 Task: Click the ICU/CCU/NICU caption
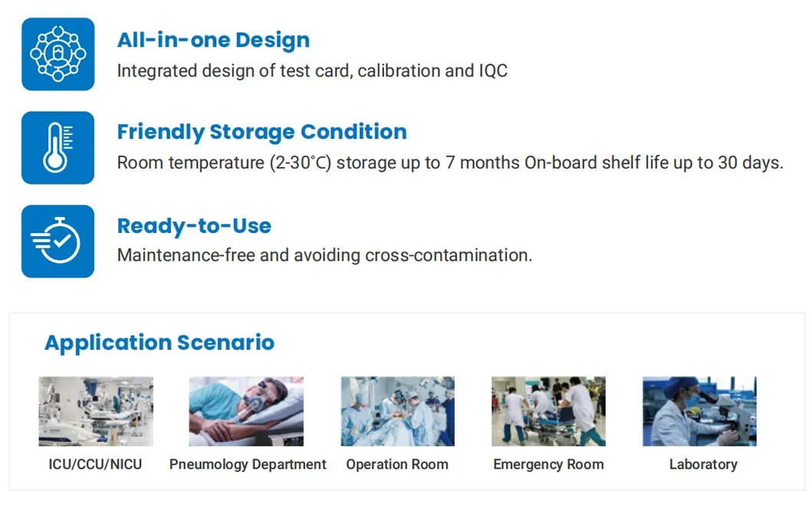point(95,464)
